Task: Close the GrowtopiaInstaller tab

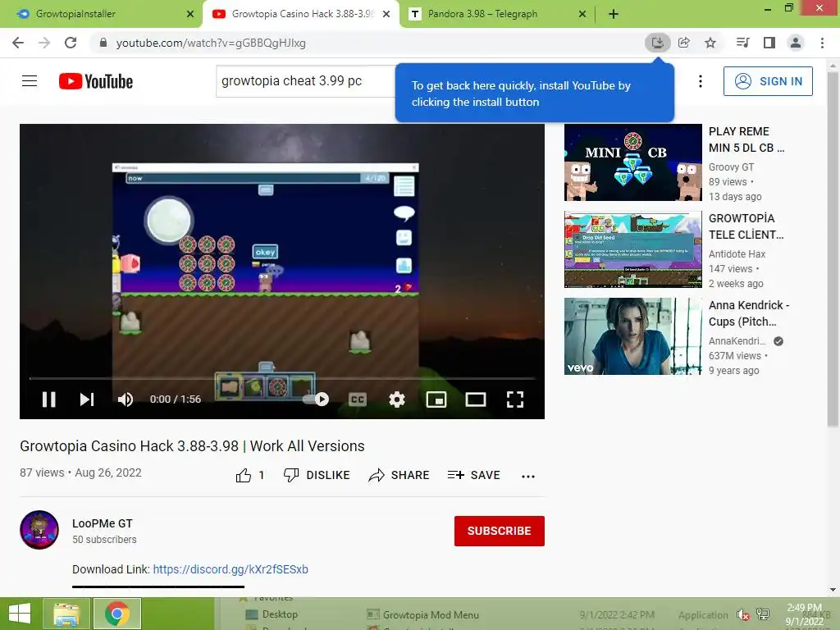Action: [190, 14]
